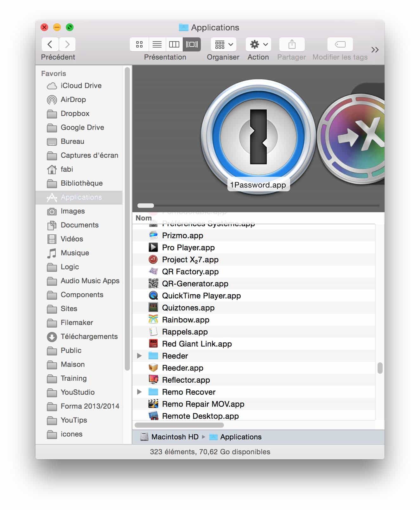Open the Organiser arrangement dropdown
Screen dimensions: 420x510
point(223,44)
